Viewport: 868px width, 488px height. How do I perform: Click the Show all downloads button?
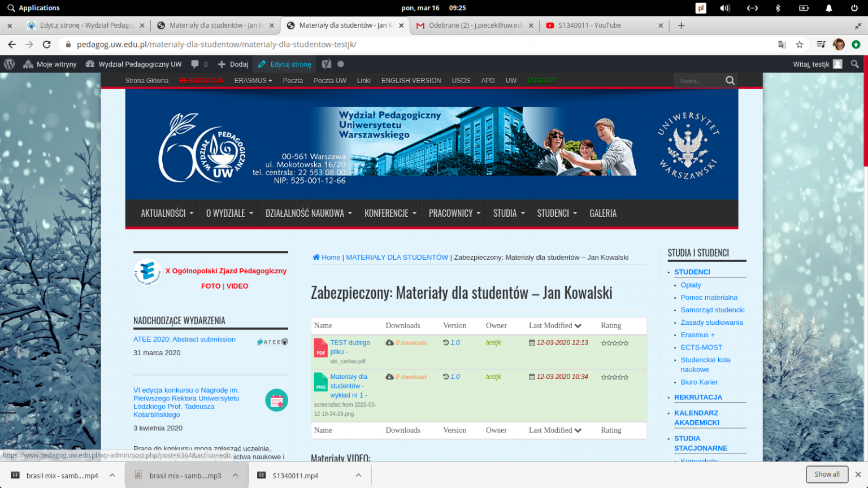(x=827, y=474)
